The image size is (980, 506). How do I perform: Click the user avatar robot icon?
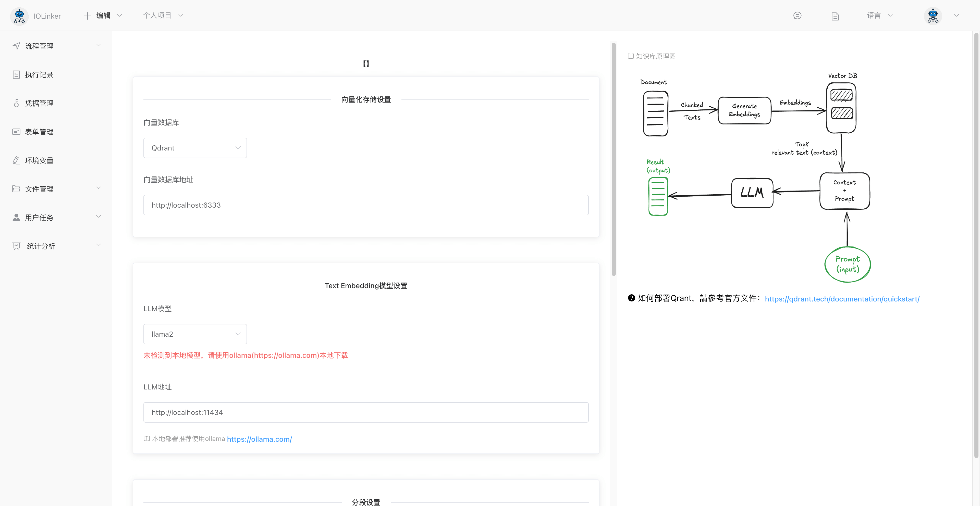[933, 16]
